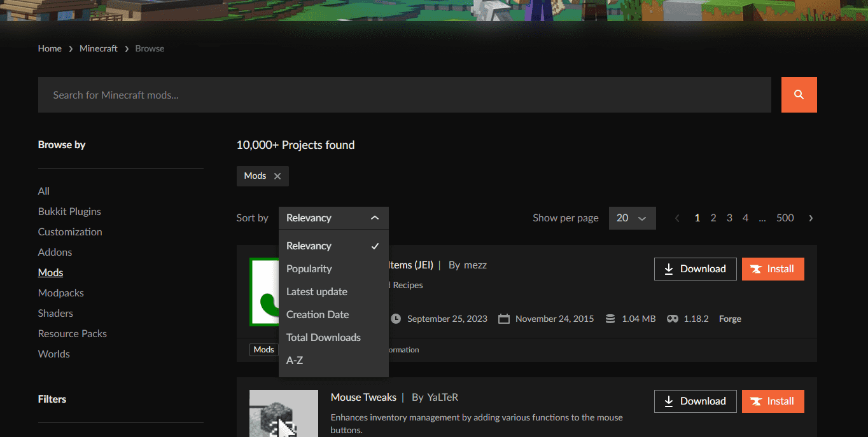Viewport: 868px width, 437px height.
Task: Sort results by Latest update
Action: pos(317,292)
